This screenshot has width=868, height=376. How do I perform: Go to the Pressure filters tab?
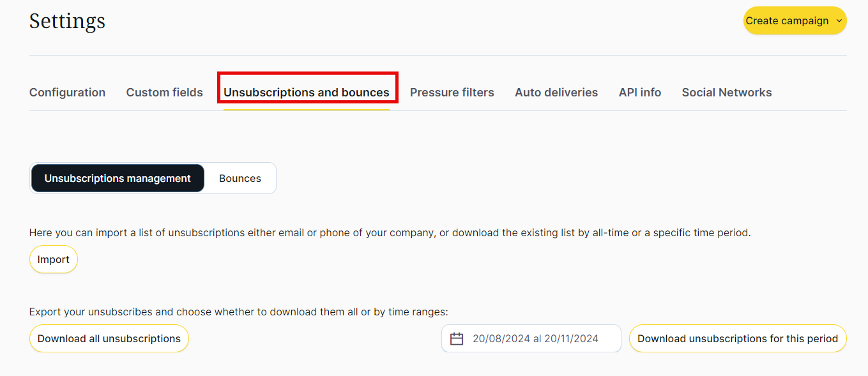click(452, 93)
